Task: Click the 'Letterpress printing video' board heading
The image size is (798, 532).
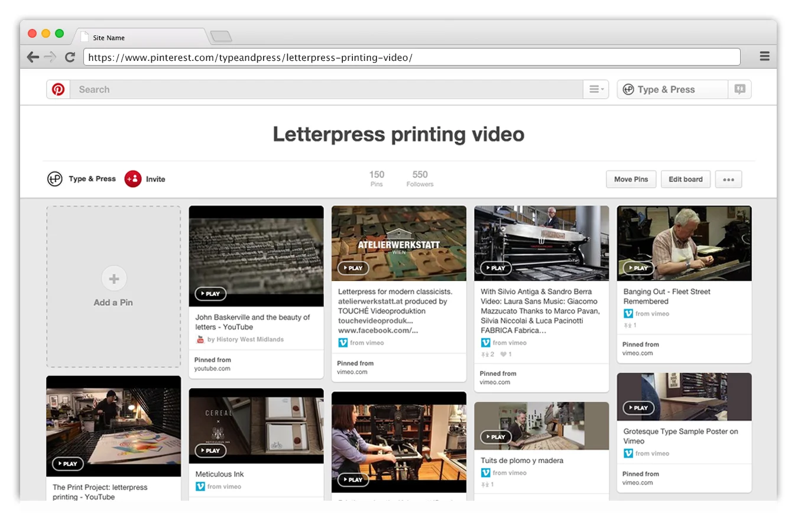Action: (x=398, y=134)
